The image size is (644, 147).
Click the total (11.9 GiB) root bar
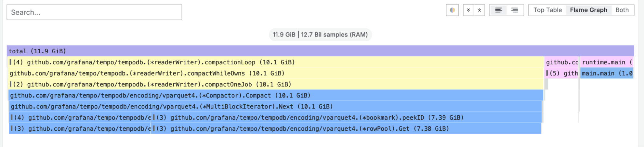point(320,51)
